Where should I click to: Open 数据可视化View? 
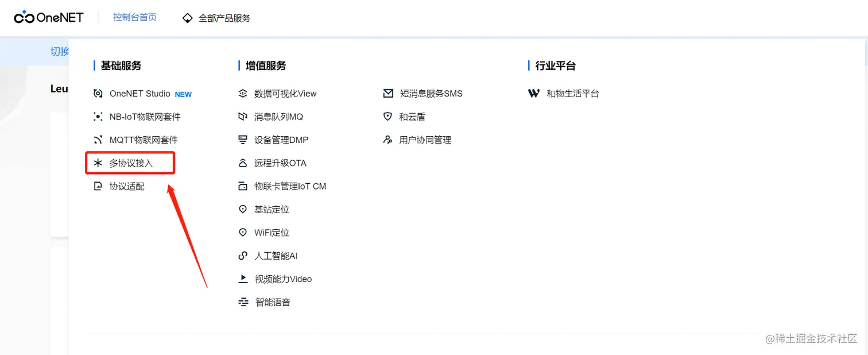285,94
